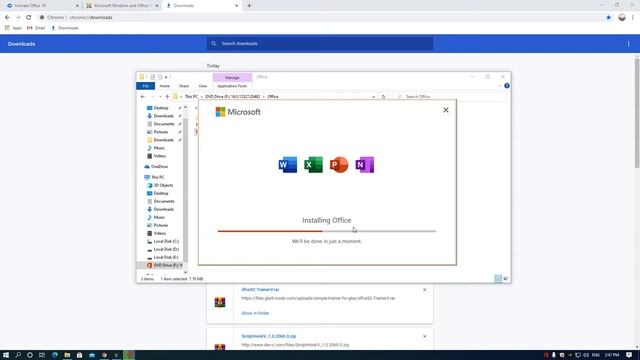
Task: Remove the Trainer rar download from list
Action: [x=424, y=290]
